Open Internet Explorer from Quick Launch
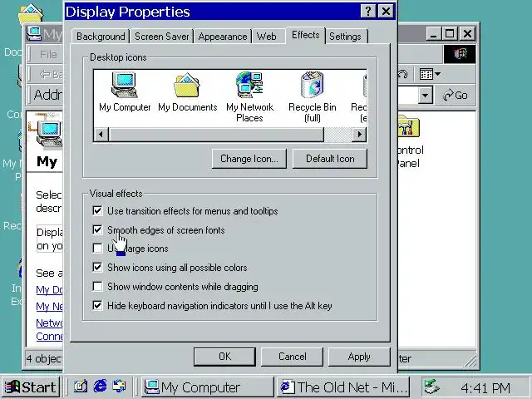This screenshot has height=399, width=532. click(100, 387)
